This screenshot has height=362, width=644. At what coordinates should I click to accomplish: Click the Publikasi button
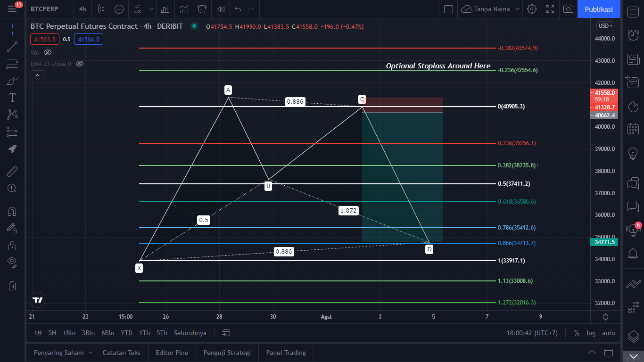[x=599, y=9]
